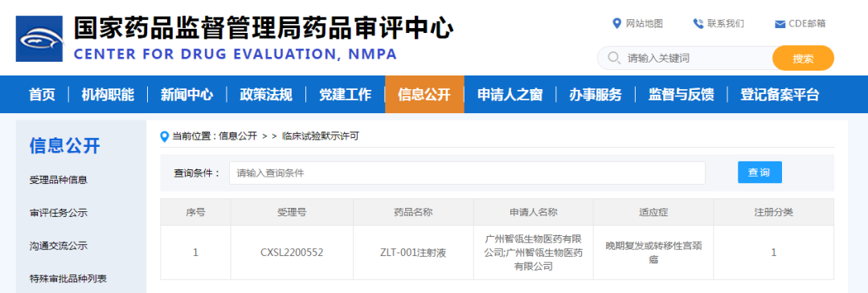Open 办事服务 navigation item
The width and height of the screenshot is (868, 293).
pos(596,95)
